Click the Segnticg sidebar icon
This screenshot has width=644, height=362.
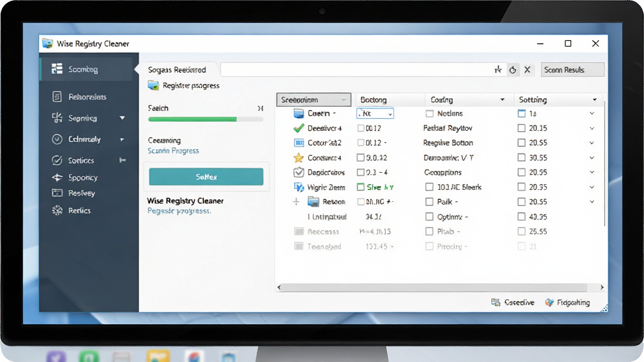click(57, 118)
